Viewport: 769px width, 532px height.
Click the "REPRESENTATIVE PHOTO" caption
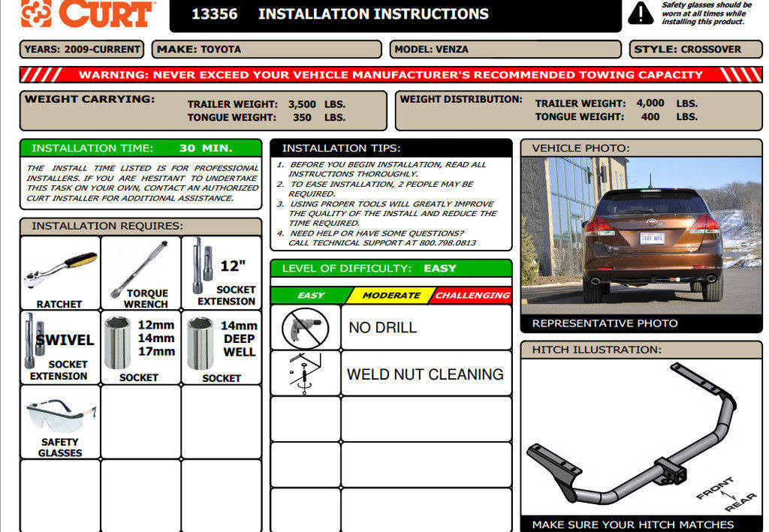605,323
